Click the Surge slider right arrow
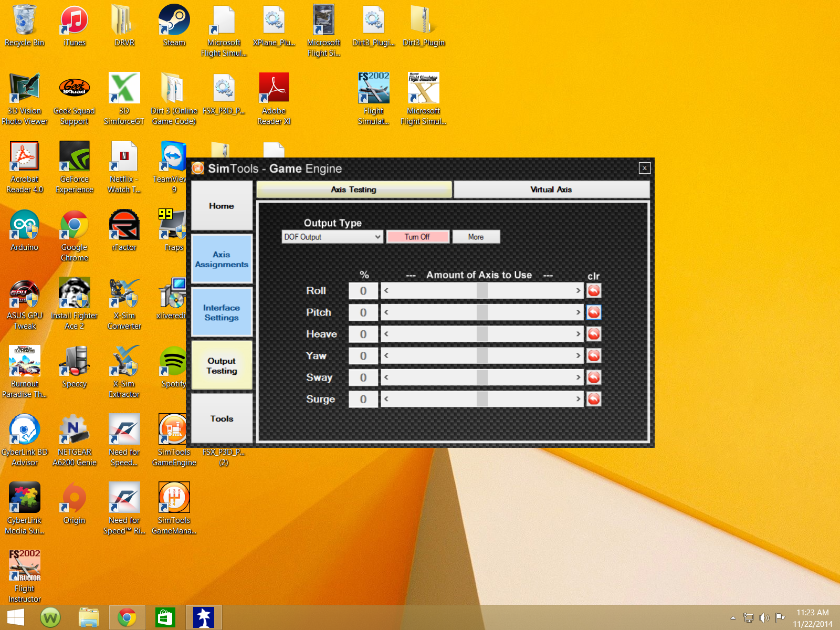Screen dimensions: 840x630 [x=578, y=399]
